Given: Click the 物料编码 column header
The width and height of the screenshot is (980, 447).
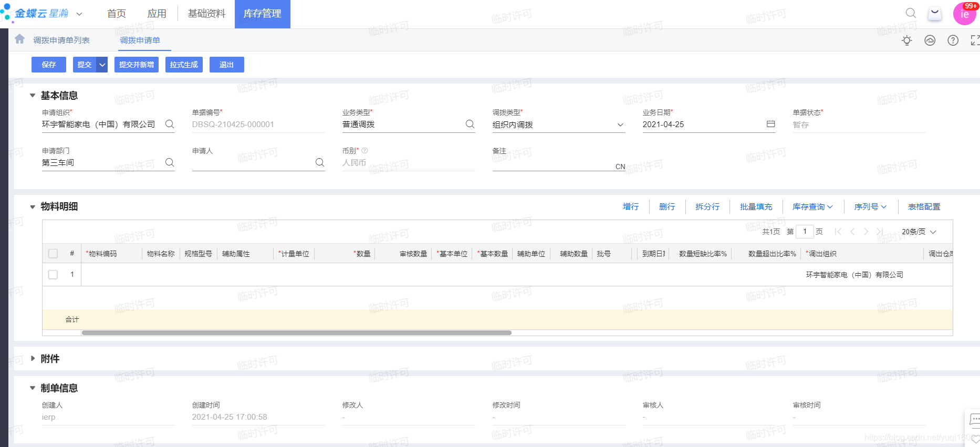Looking at the screenshot, I should (103, 254).
